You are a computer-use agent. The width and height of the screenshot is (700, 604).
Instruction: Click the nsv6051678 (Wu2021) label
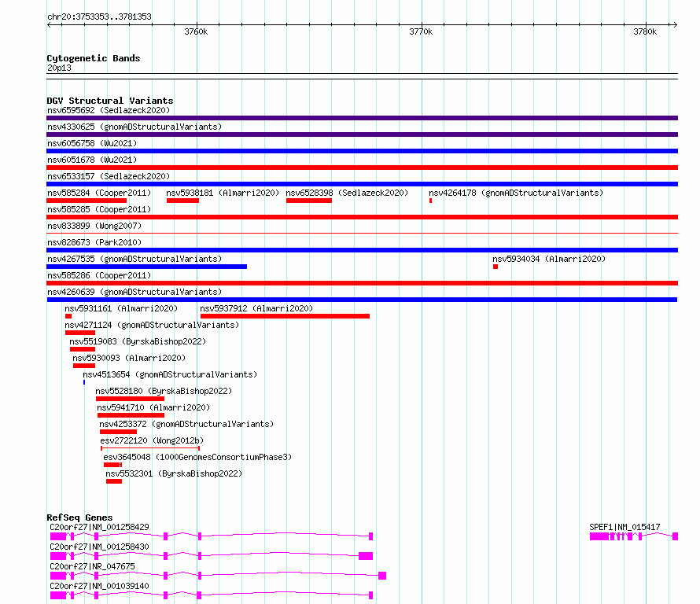click(92, 160)
